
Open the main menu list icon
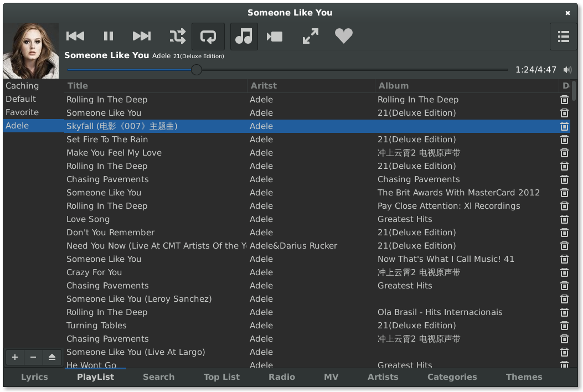[x=563, y=37]
